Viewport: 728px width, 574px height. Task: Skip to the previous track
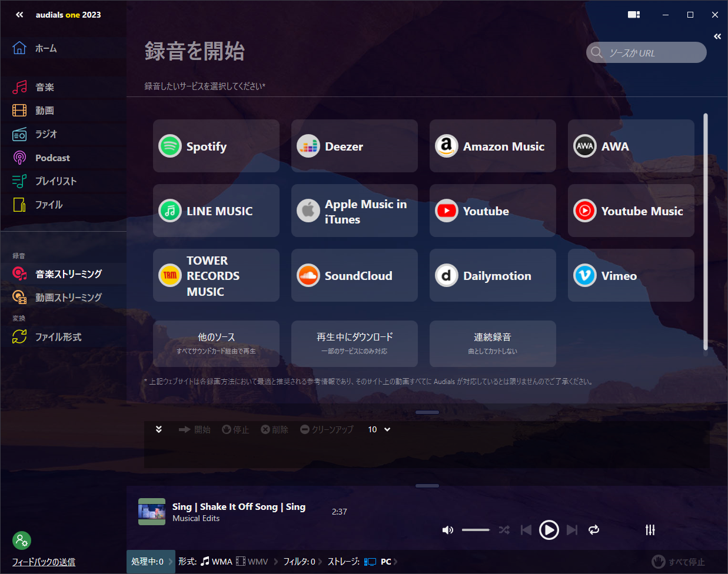(526, 530)
